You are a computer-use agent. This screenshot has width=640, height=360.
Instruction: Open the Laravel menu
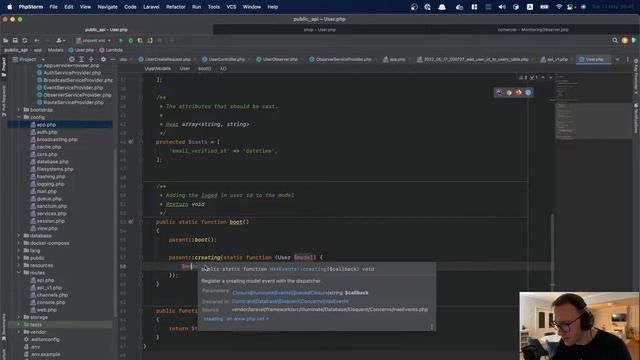point(151,7)
